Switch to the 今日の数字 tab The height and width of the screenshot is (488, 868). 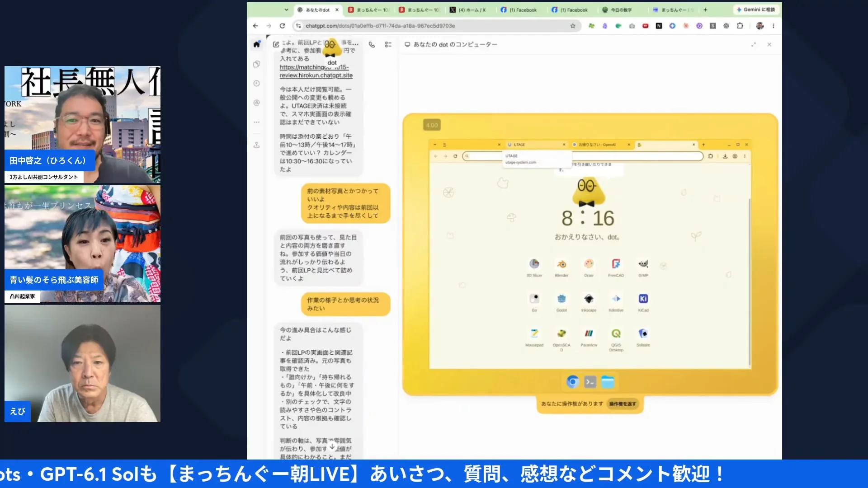click(x=621, y=9)
